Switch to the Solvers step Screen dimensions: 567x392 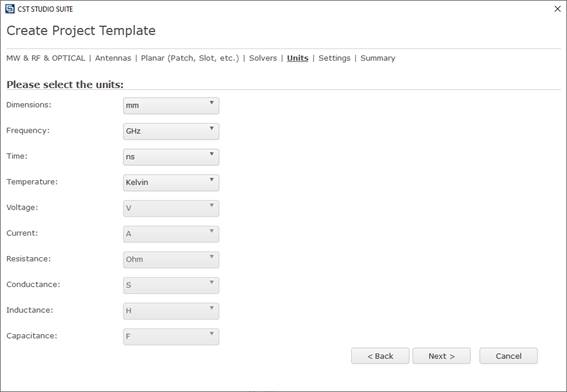click(x=263, y=58)
